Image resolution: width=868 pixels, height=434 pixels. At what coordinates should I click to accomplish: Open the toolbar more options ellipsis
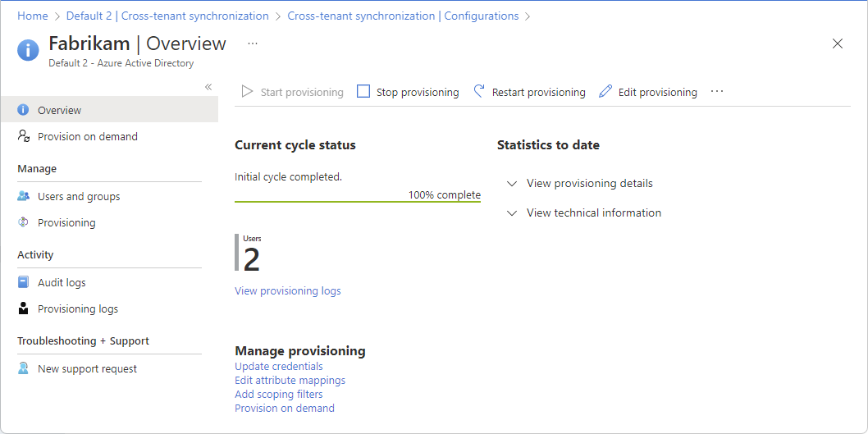click(x=717, y=91)
